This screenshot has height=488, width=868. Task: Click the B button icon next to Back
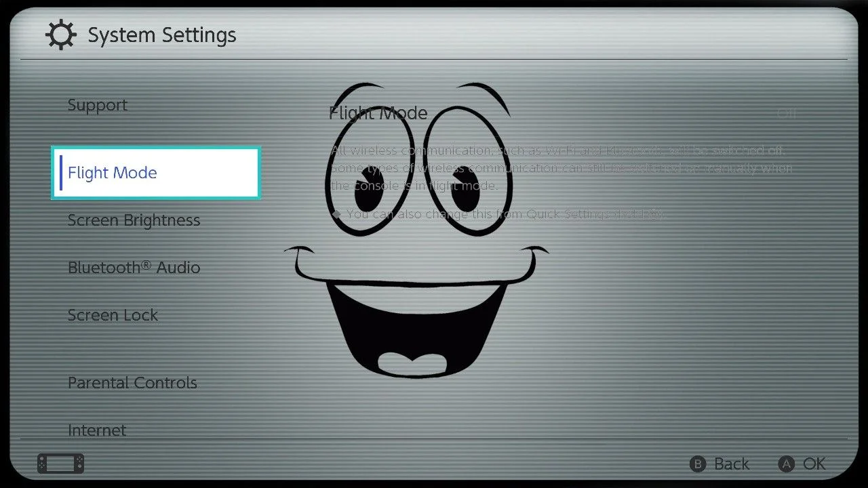pos(698,464)
